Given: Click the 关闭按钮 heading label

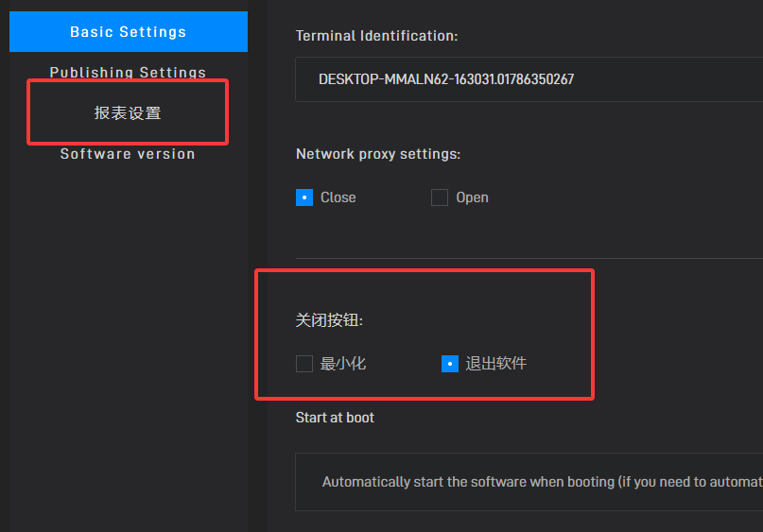Looking at the screenshot, I should pos(329,320).
